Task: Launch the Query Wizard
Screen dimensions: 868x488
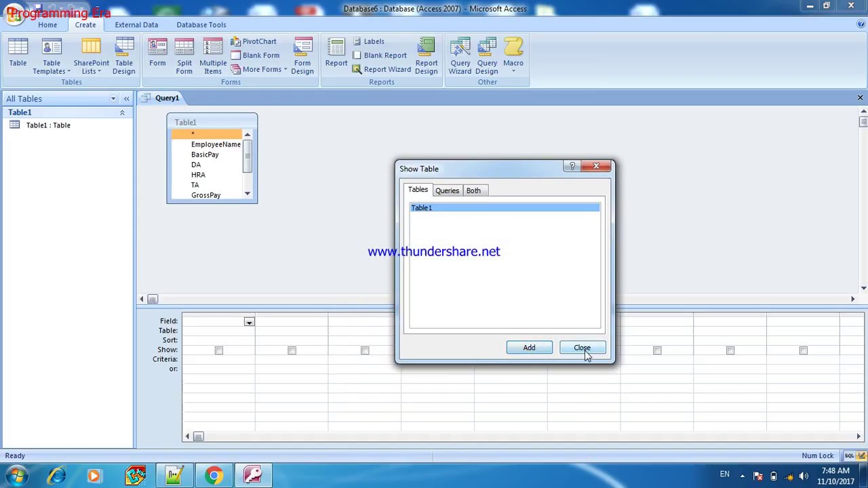Action: click(460, 55)
